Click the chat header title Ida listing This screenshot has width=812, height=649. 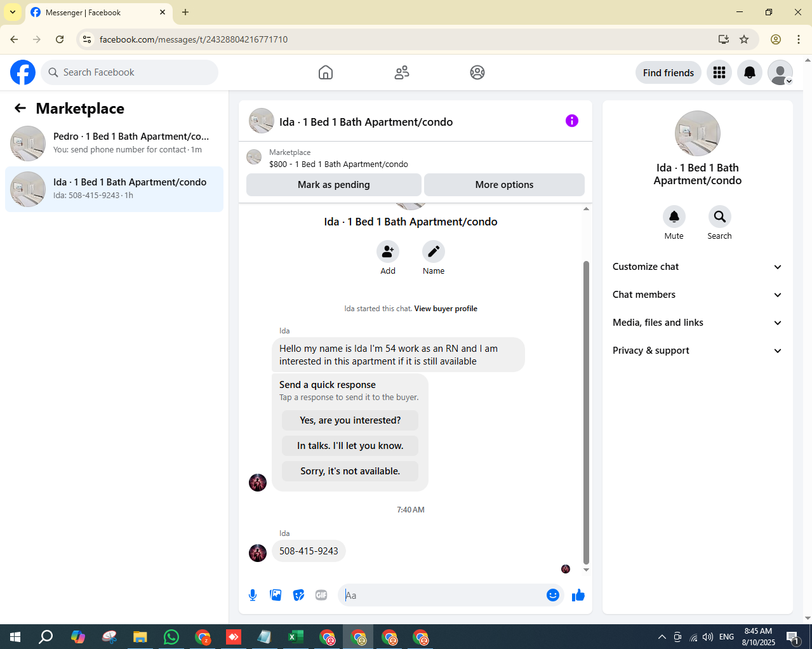(366, 122)
